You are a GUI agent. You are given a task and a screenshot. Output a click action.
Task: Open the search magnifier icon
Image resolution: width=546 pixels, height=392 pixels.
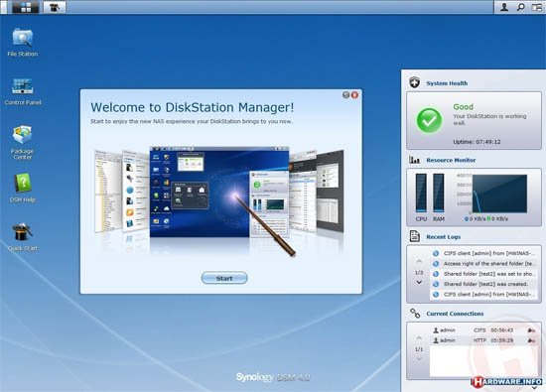point(520,7)
